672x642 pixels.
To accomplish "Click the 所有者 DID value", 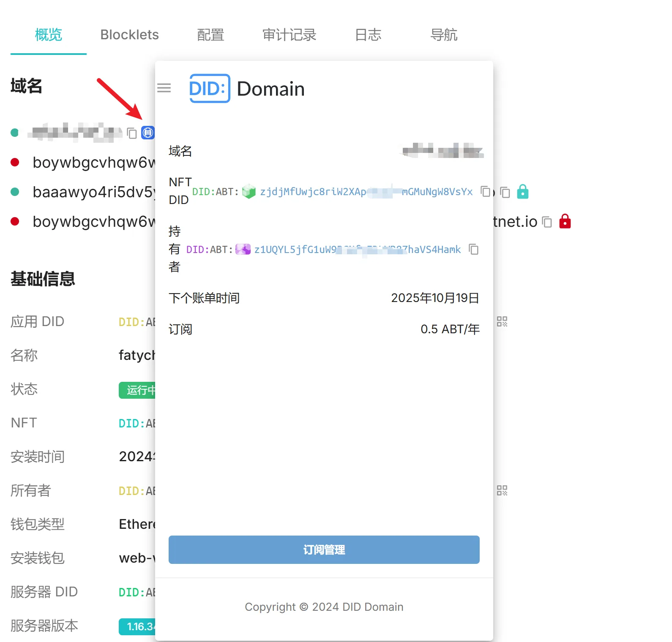I will click(x=137, y=491).
